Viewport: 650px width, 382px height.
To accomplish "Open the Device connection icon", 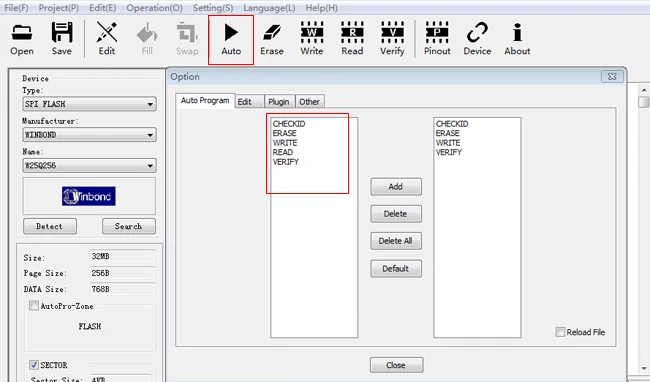I will [477, 39].
